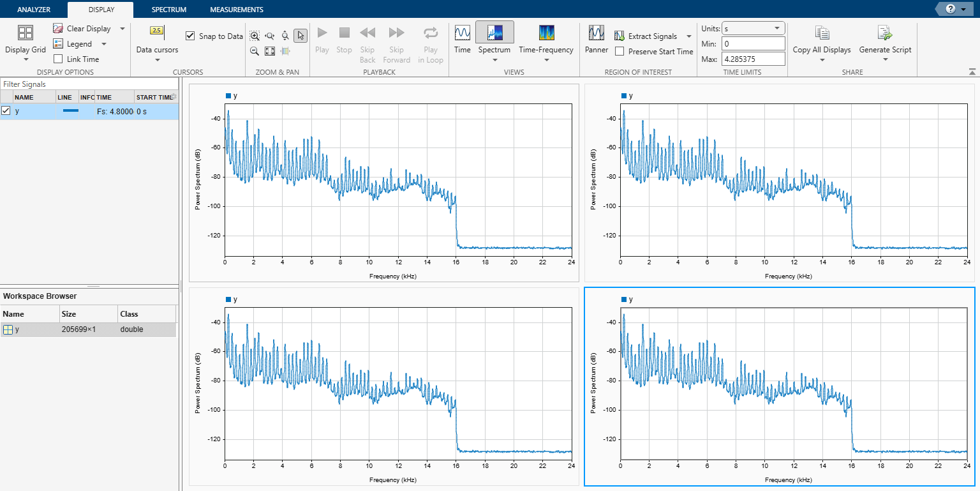The image size is (980, 491).
Task: Click the Data cursors icon
Action: tap(157, 31)
